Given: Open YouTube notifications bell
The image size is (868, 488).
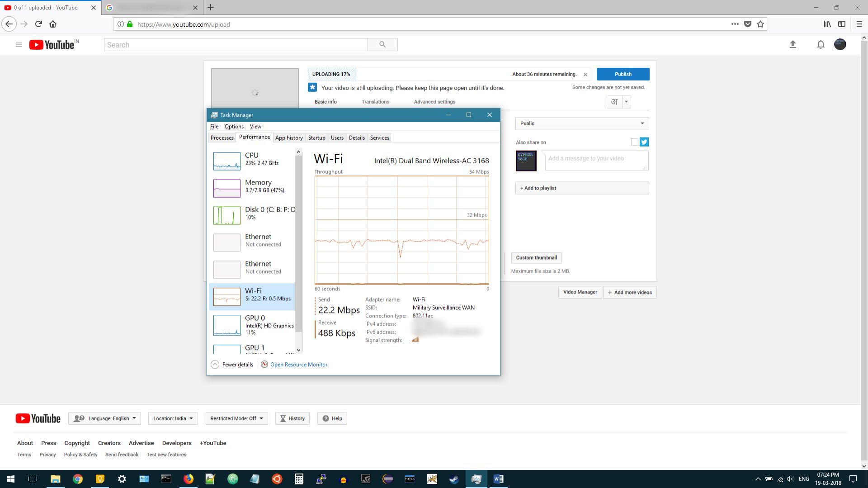Looking at the screenshot, I should tap(821, 44).
